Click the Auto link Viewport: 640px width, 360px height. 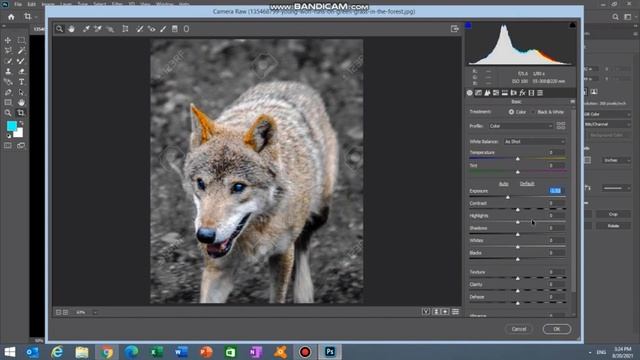click(504, 184)
